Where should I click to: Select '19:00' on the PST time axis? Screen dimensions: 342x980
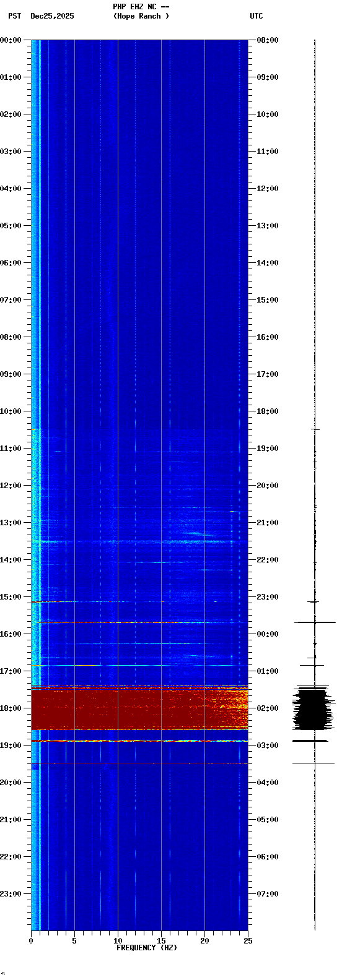coord(11,746)
